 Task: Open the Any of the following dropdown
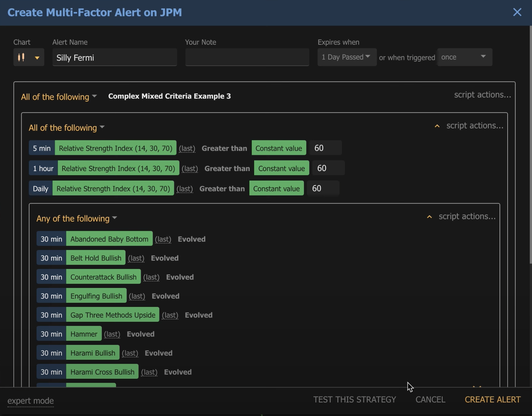(76, 219)
